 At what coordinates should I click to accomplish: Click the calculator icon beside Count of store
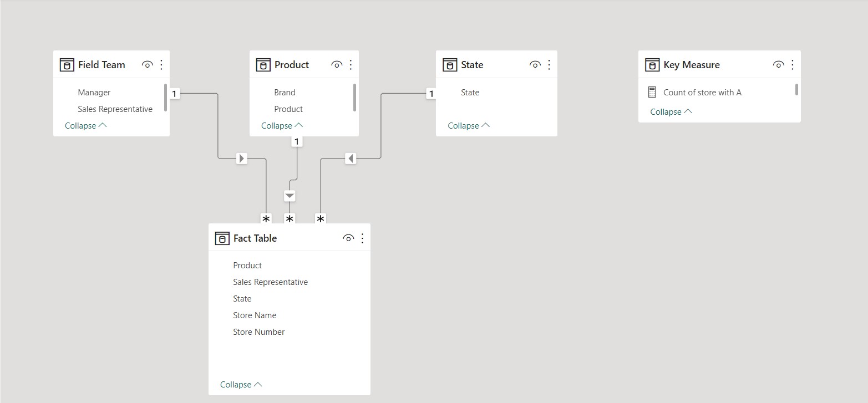(652, 93)
